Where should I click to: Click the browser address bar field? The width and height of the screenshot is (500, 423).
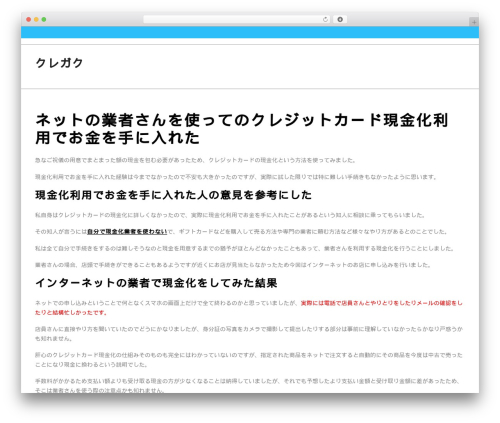coord(236,20)
